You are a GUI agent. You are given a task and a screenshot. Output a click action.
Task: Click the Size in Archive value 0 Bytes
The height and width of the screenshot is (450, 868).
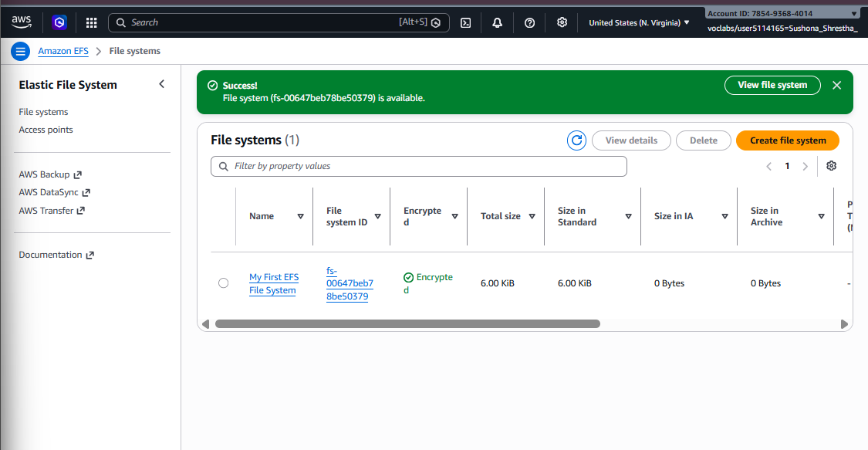tap(765, 283)
